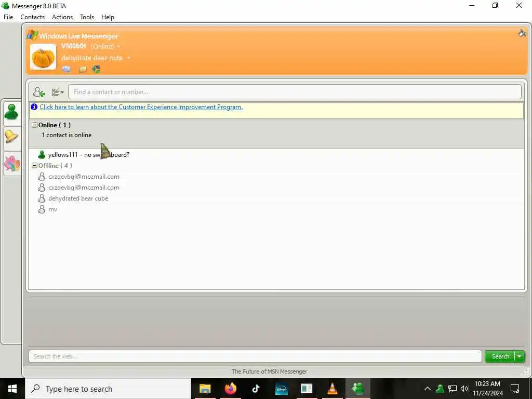Image resolution: width=532 pixels, height=399 pixels.
Task: Open the Customer Experience Improvement Program link
Action: [141, 107]
